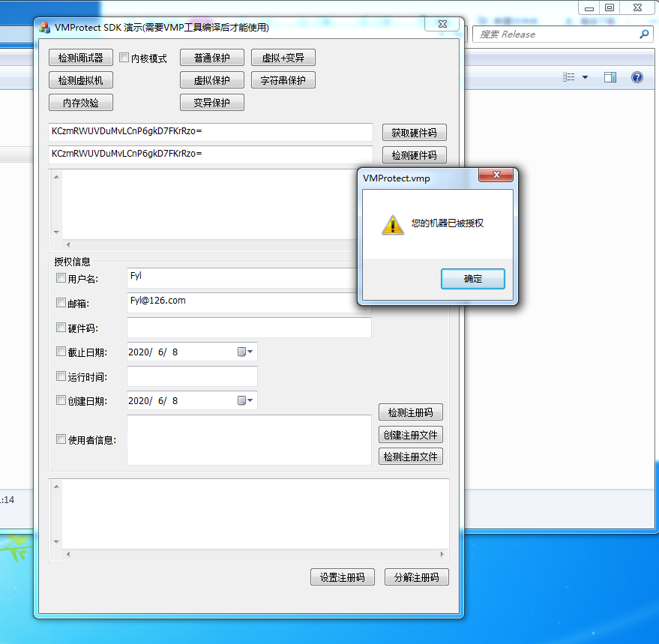Image resolution: width=659 pixels, height=644 pixels.
Task: Click the 检测调试器 button
Action: 81,58
